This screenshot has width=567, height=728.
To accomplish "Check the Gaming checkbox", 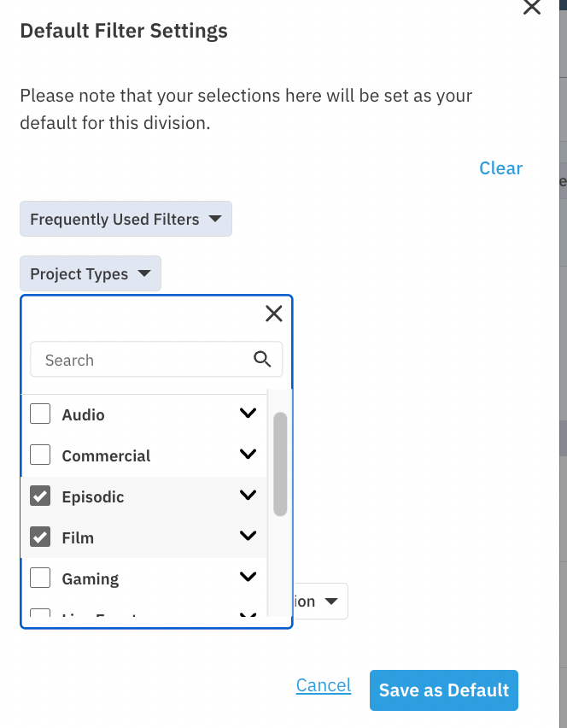I will [x=40, y=578].
